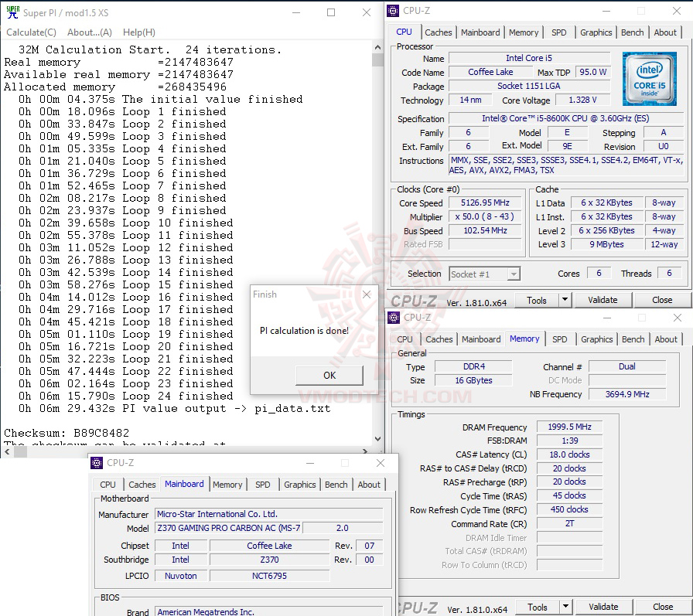
Task: Click Validate in top CPU-Z window
Action: point(603,301)
